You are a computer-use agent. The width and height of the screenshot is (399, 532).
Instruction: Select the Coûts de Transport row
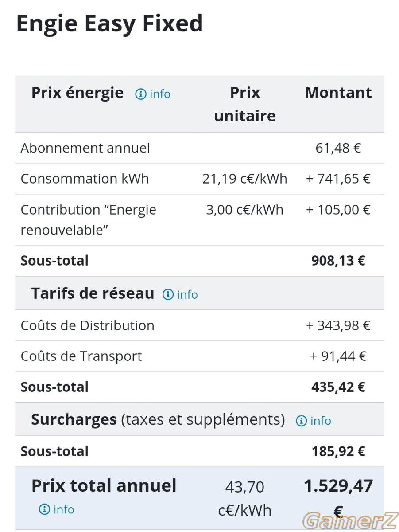click(x=200, y=356)
